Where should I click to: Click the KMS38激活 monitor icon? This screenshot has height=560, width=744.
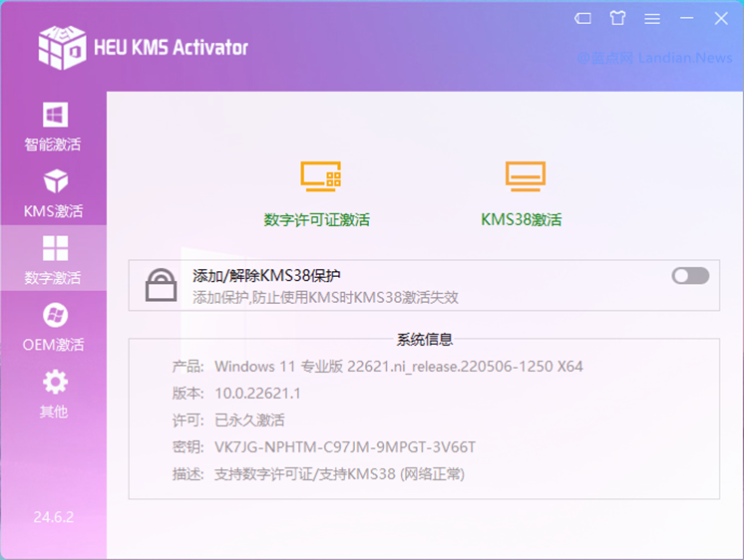point(526,176)
